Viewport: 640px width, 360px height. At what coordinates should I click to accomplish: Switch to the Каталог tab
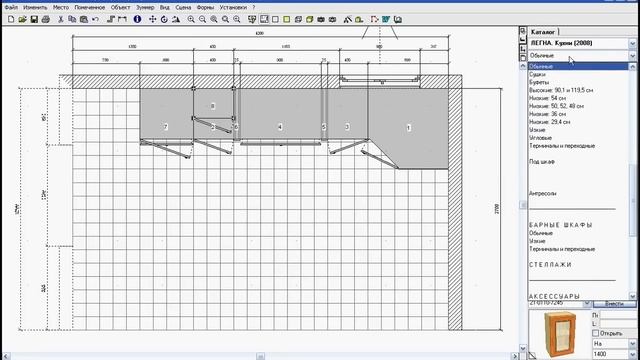pyautogui.click(x=543, y=31)
